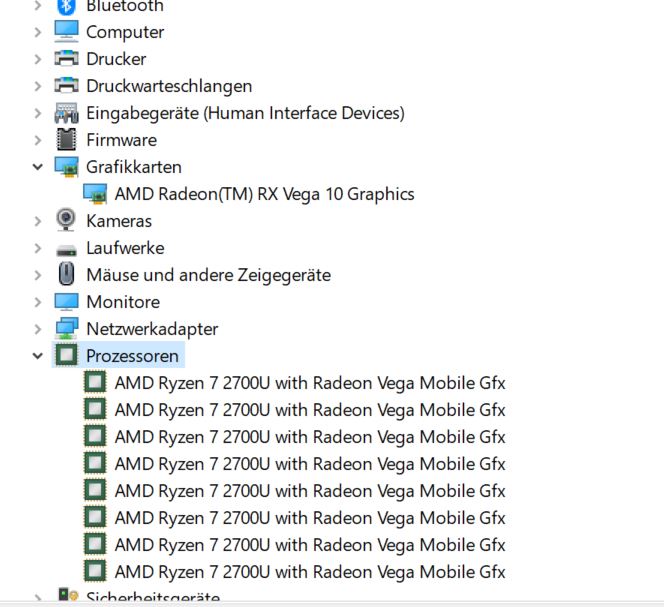Select Mäuse und andere Zeigegeräte label
Viewport: 664px width, 607px height.
tap(208, 275)
